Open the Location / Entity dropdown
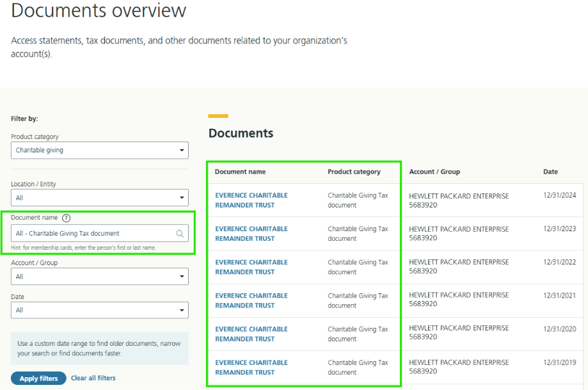 tap(100, 197)
